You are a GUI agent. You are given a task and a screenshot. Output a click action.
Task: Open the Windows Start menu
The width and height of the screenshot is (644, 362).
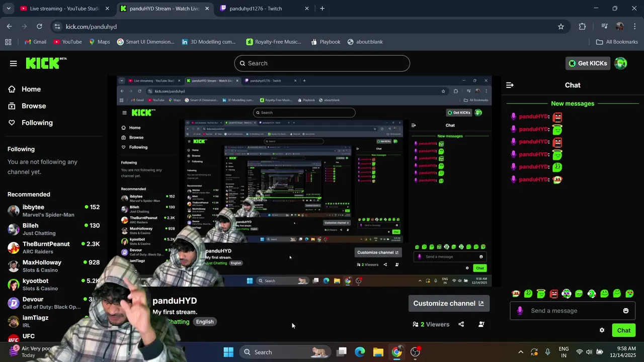pyautogui.click(x=228, y=352)
